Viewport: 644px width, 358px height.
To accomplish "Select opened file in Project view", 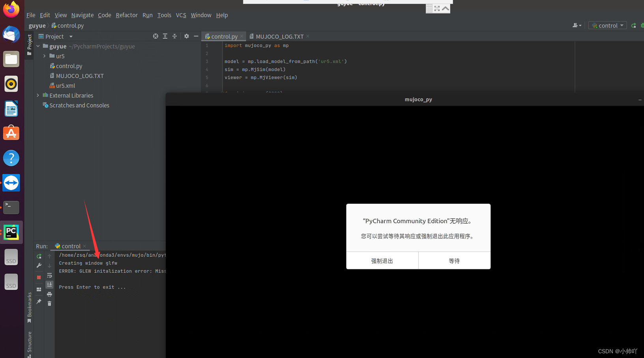I will (x=155, y=36).
